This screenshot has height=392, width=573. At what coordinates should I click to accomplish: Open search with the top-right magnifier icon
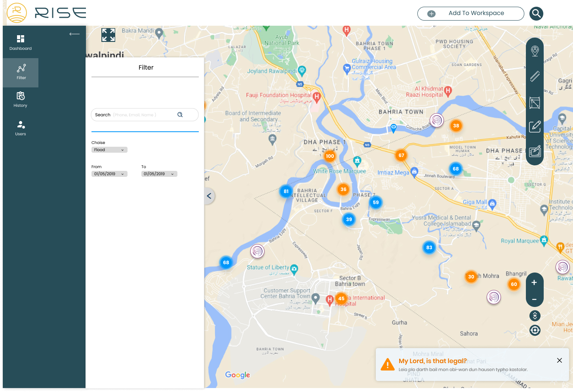tap(537, 13)
